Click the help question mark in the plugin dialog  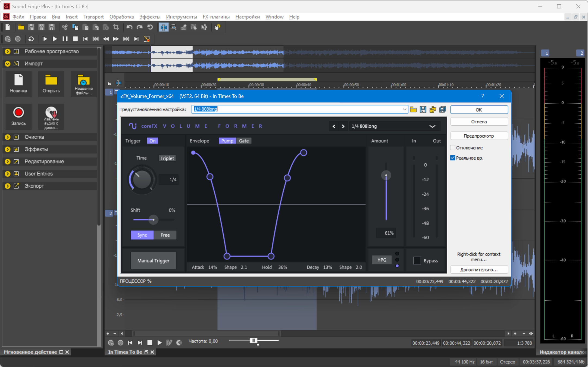(x=483, y=96)
